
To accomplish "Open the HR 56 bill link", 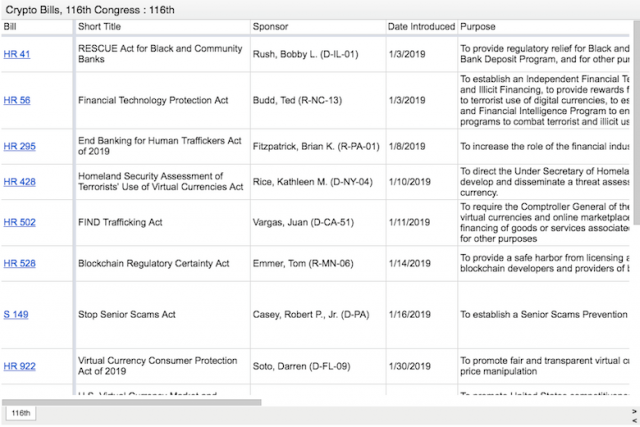I will click(17, 100).
